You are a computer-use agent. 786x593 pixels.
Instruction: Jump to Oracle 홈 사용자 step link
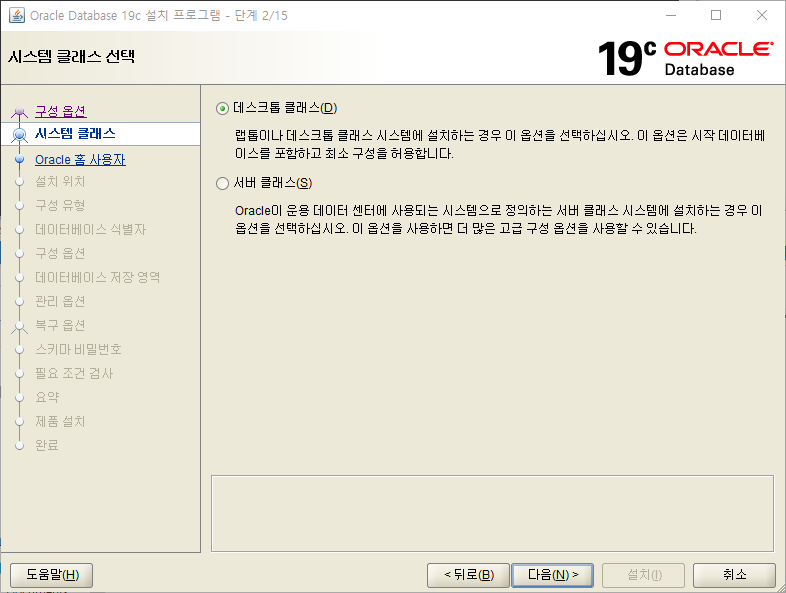pos(80,159)
